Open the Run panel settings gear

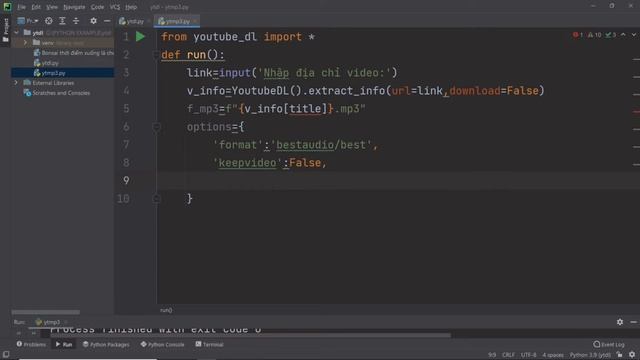(620, 322)
